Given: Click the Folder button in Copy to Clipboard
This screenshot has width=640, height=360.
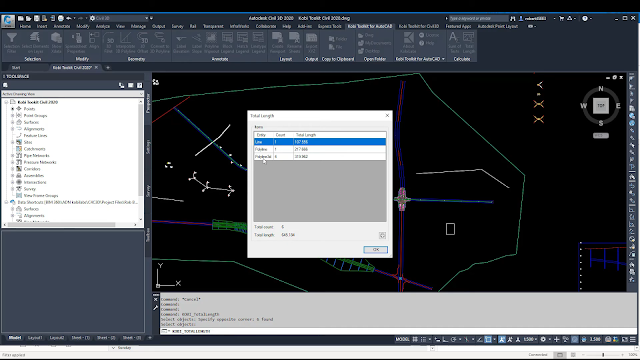Looking at the screenshot, I should [338, 39].
